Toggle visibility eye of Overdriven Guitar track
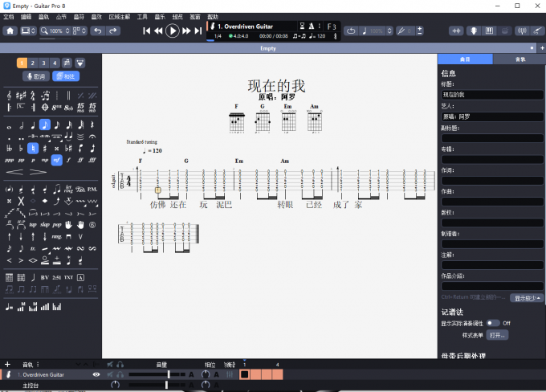This screenshot has width=546, height=392. (96, 374)
